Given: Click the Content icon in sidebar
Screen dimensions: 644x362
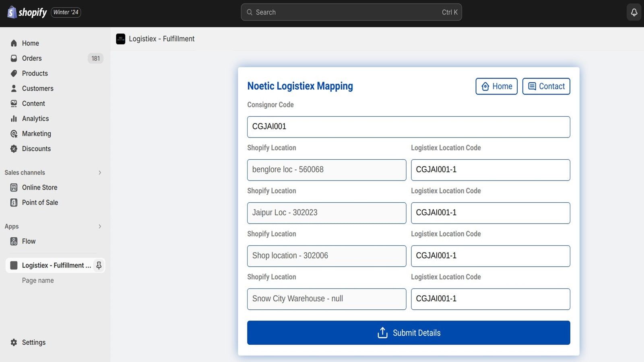Looking at the screenshot, I should (x=14, y=103).
